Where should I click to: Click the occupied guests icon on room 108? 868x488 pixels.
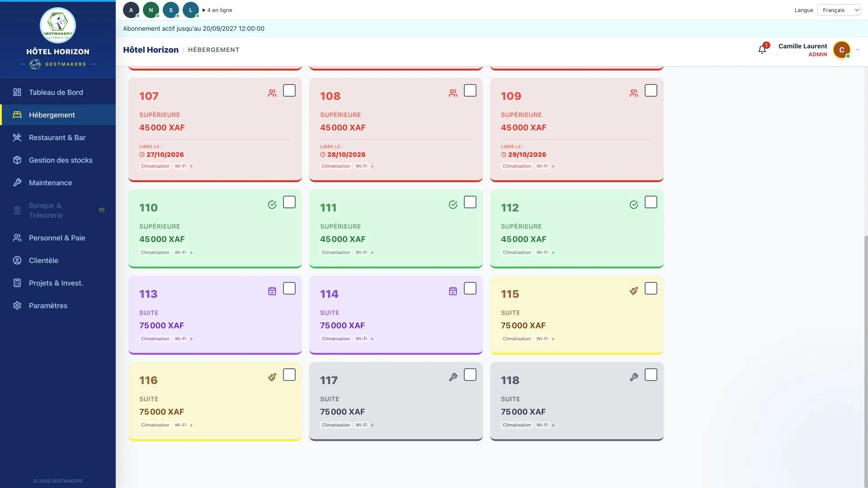point(453,93)
